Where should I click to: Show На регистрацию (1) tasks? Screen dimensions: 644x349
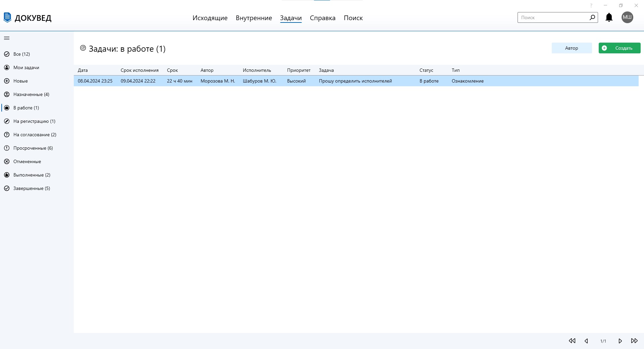tap(34, 121)
